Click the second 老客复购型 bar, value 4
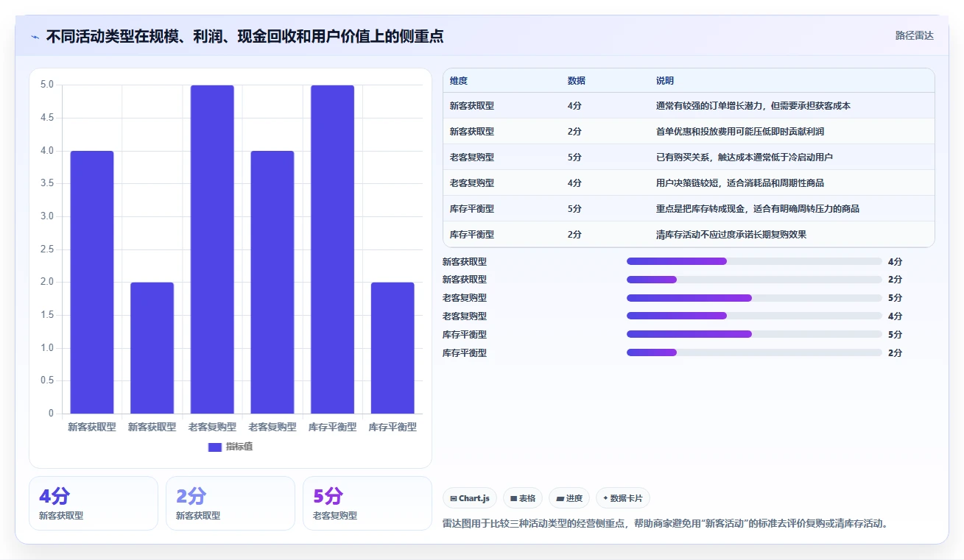The image size is (964, 560). [x=272, y=282]
